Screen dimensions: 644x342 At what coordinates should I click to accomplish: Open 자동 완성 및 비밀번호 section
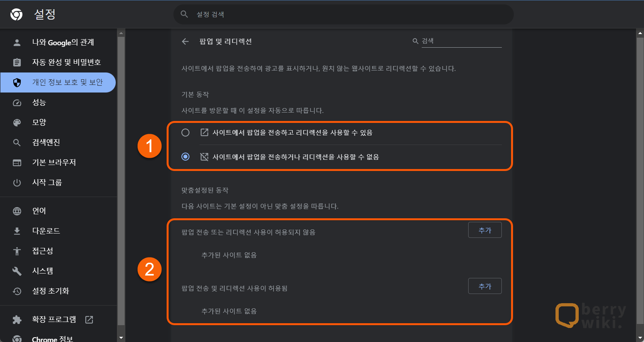[58, 62]
